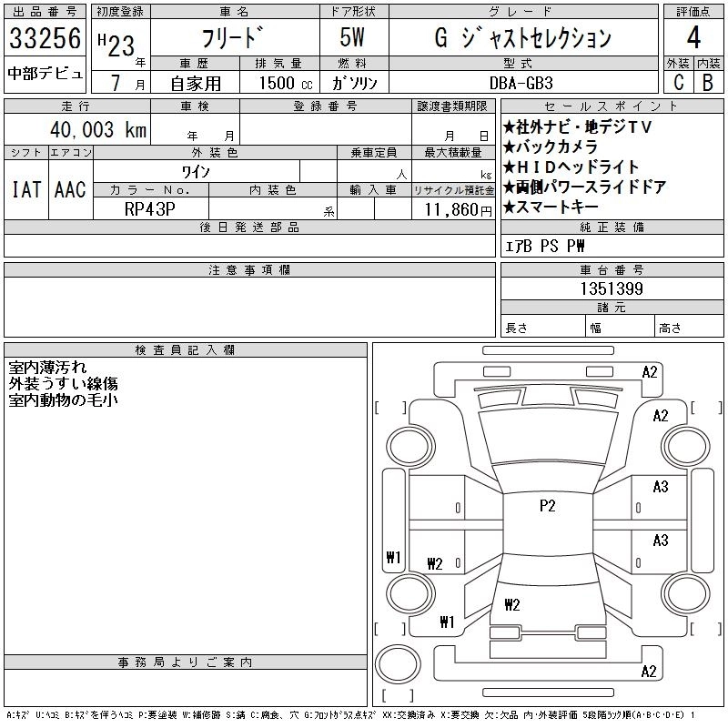Click the 後日発送部品 header
The height and width of the screenshot is (728, 728).
pyautogui.click(x=249, y=227)
